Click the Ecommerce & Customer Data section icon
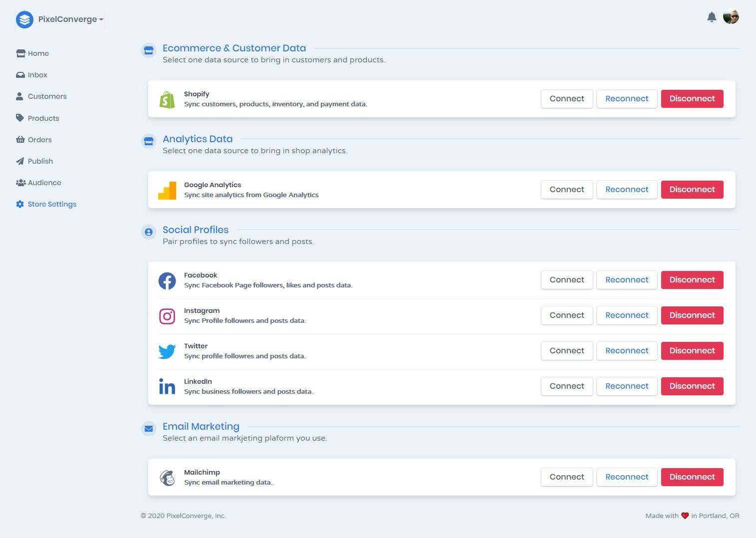Screen dimensions: 756x538 pyautogui.click(x=149, y=50)
